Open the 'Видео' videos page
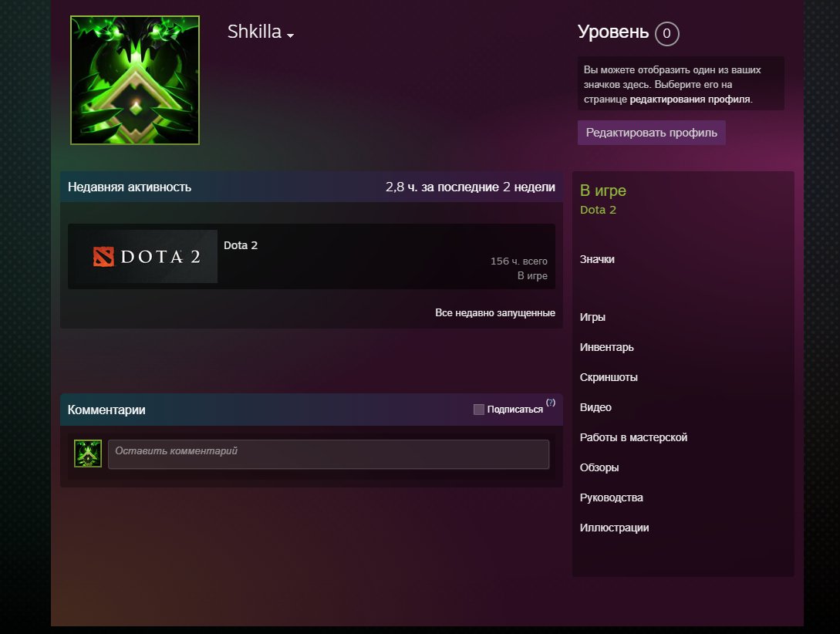Viewport: 840px width, 634px height. pyautogui.click(x=595, y=407)
